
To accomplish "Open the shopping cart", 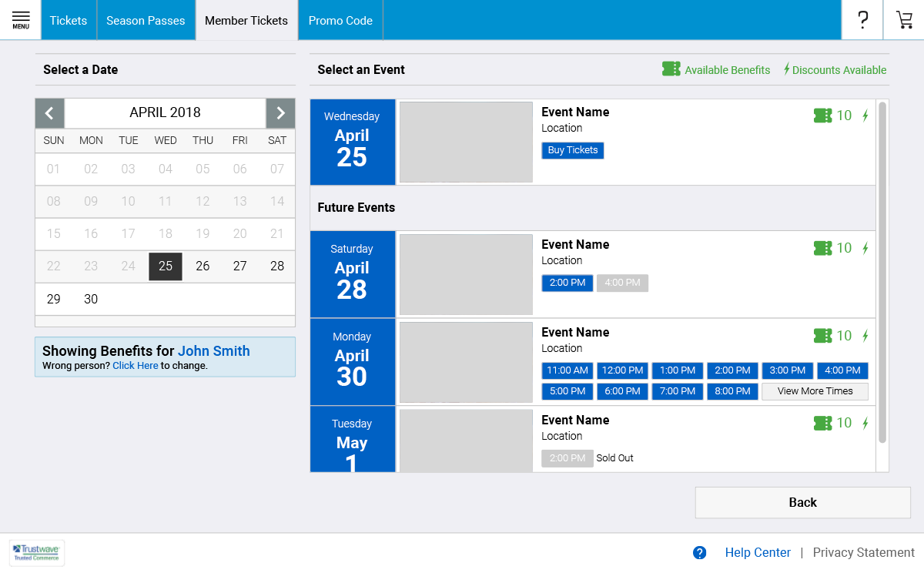I will click(x=904, y=20).
